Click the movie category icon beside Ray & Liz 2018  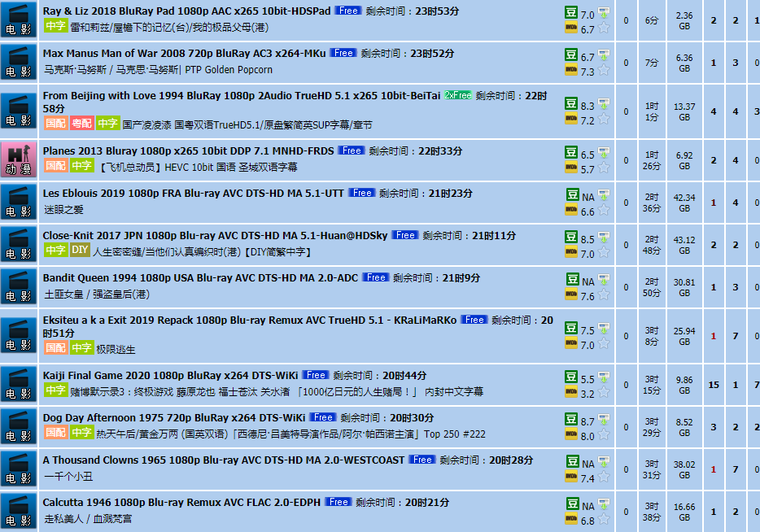point(19,20)
